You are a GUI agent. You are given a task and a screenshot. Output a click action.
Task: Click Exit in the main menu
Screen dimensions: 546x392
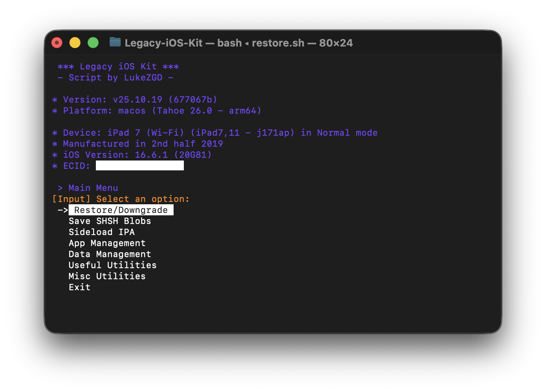tap(79, 287)
